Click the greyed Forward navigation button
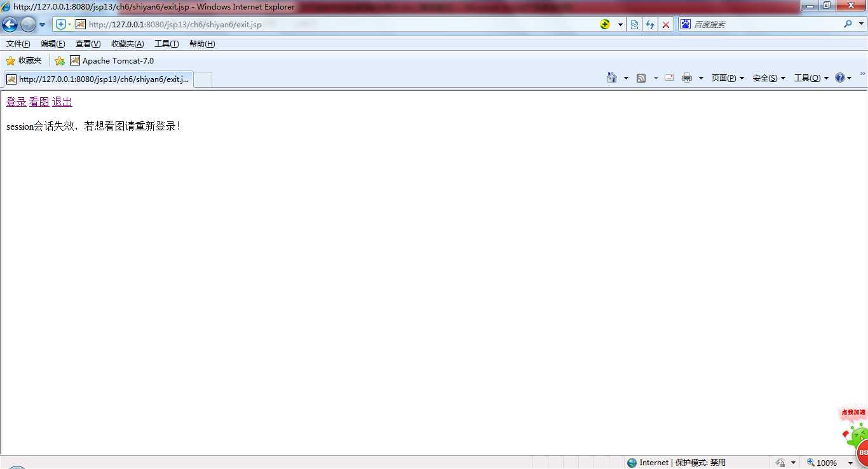The image size is (868, 469). 28,25
